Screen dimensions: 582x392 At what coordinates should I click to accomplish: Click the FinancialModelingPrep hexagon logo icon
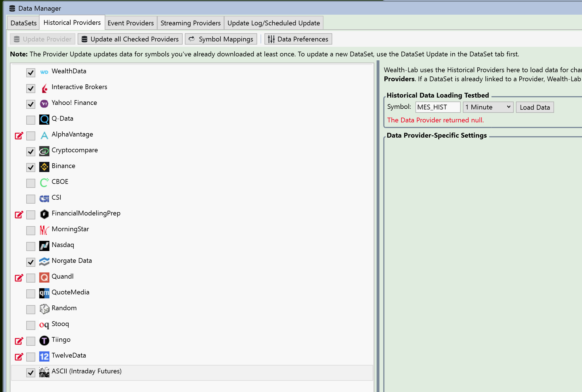point(44,214)
